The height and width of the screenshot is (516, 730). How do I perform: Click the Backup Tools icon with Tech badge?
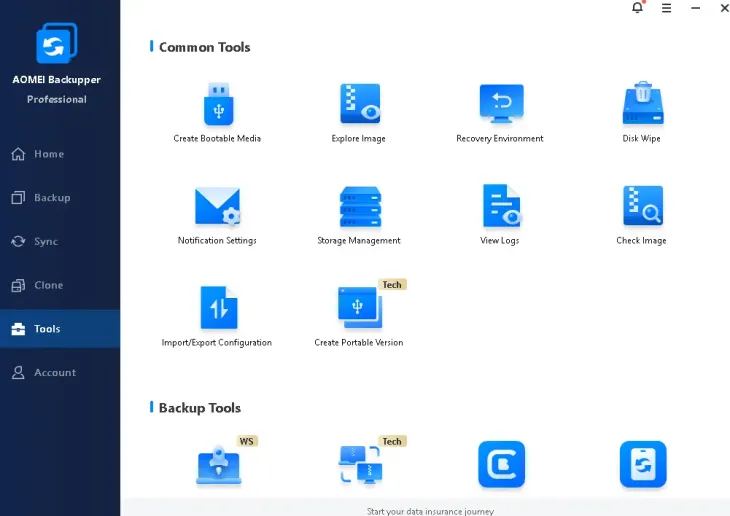click(x=359, y=465)
